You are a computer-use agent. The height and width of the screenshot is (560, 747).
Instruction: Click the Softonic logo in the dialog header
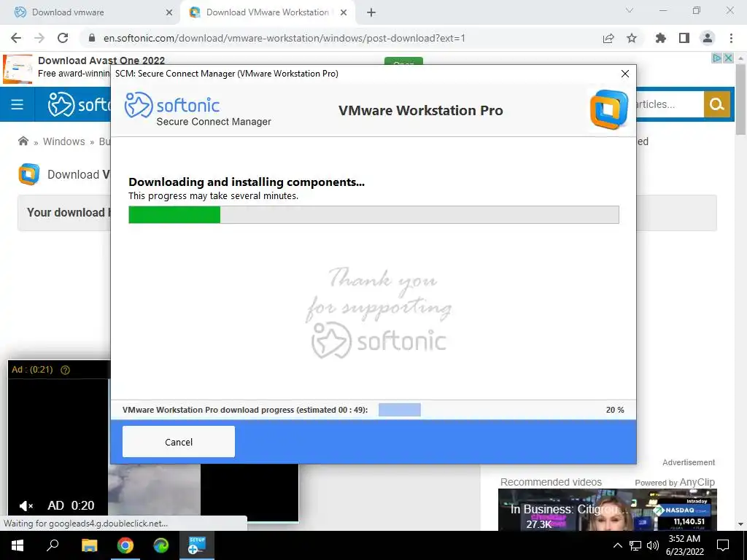pos(172,105)
